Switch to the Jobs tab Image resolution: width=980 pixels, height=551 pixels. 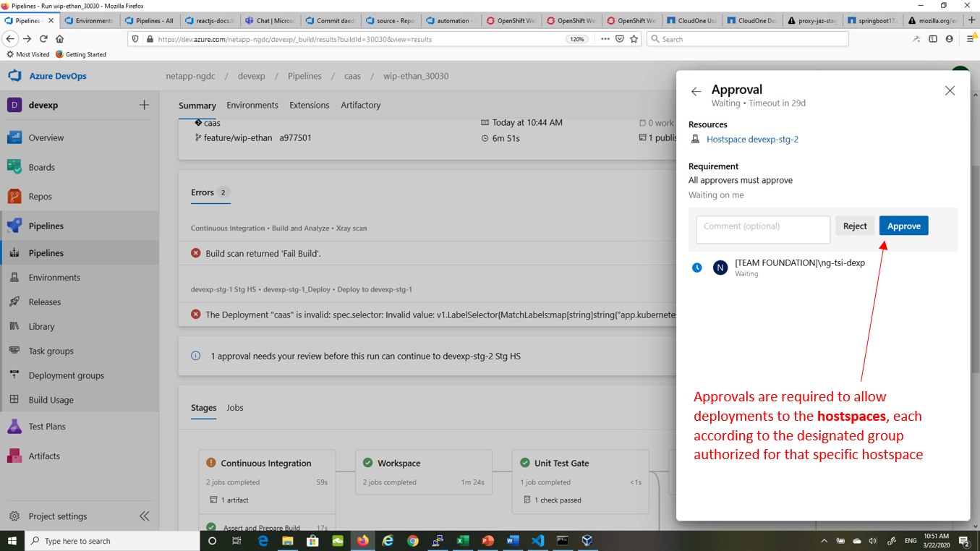click(234, 408)
